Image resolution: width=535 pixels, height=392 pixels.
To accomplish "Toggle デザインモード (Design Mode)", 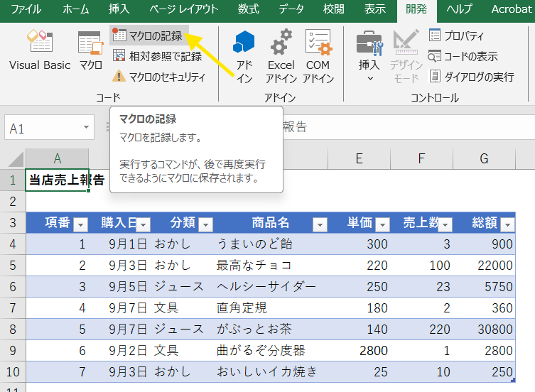I will (x=406, y=57).
